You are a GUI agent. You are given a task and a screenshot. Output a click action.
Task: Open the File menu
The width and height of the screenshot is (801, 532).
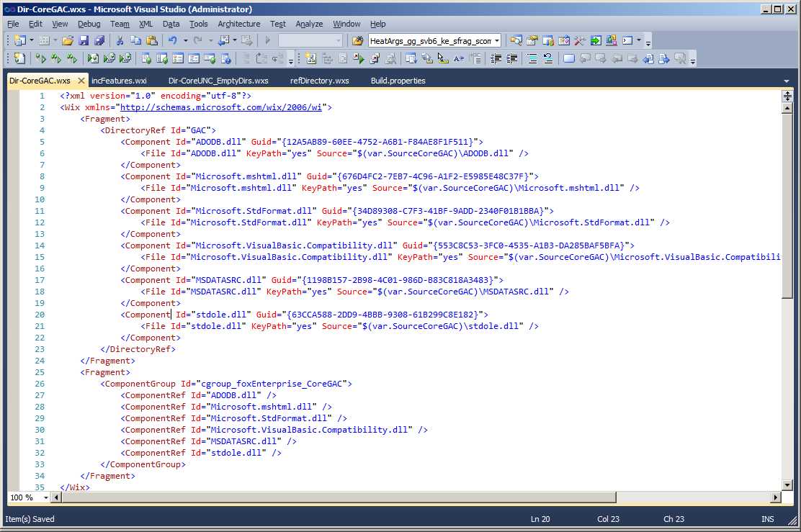coord(13,24)
